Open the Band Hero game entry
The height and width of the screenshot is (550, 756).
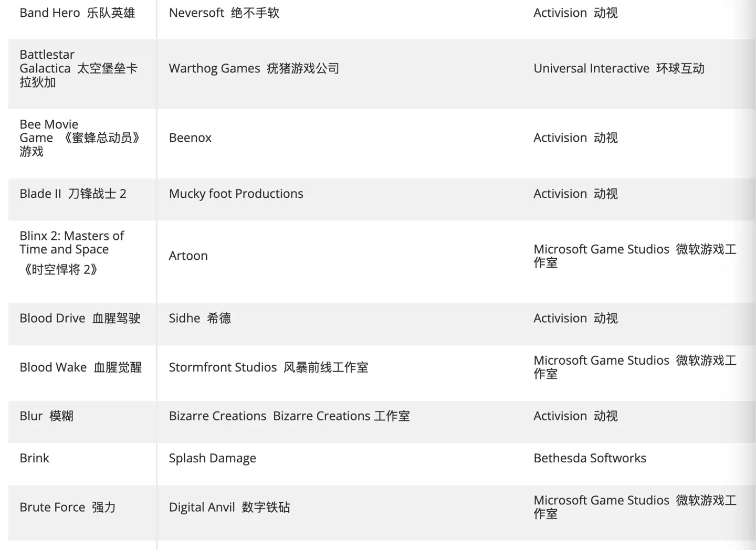click(77, 13)
